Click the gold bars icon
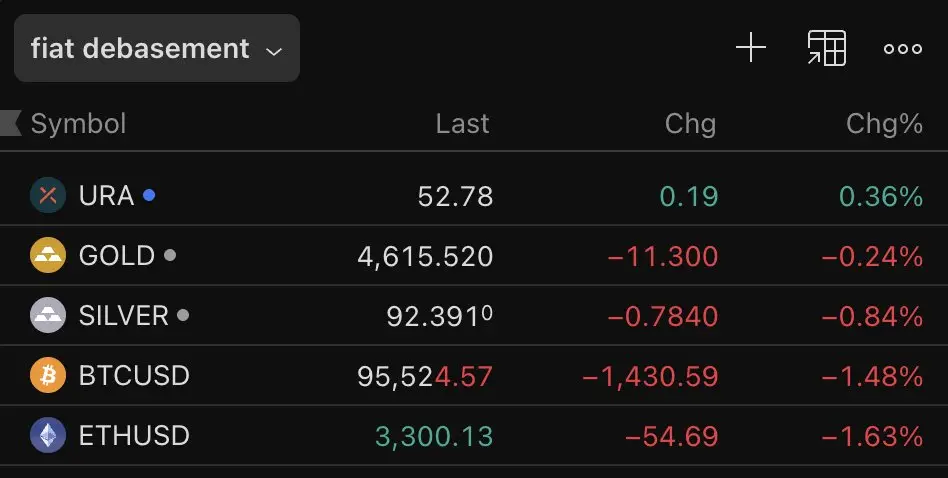 point(47,256)
